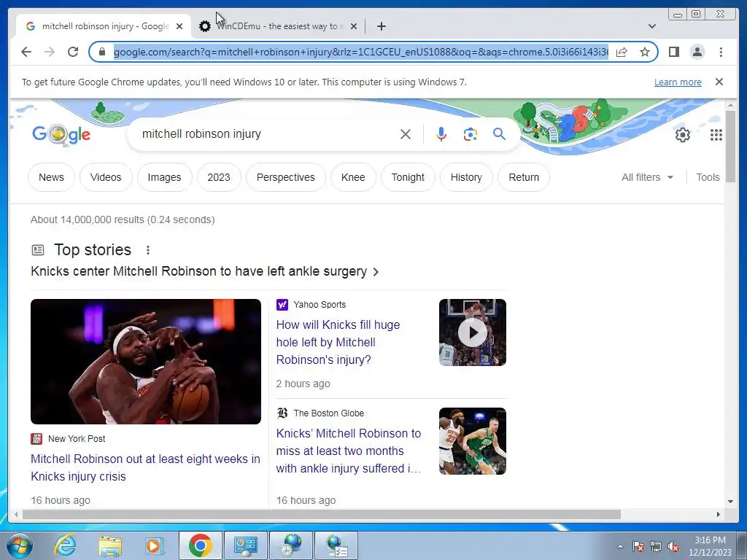
Task: Filter results by Videos
Action: [x=106, y=177]
